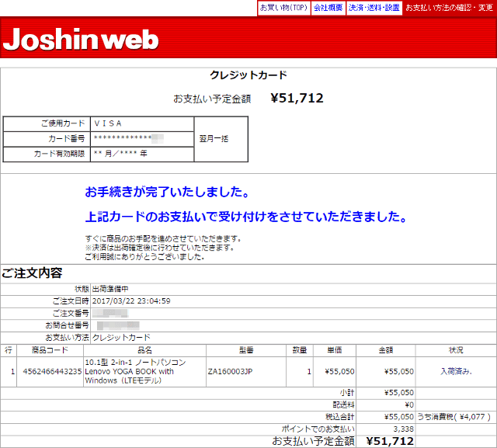Screen dimensions: 497x448
Task: Click the クレジットカード page heading
Action: 248,75
